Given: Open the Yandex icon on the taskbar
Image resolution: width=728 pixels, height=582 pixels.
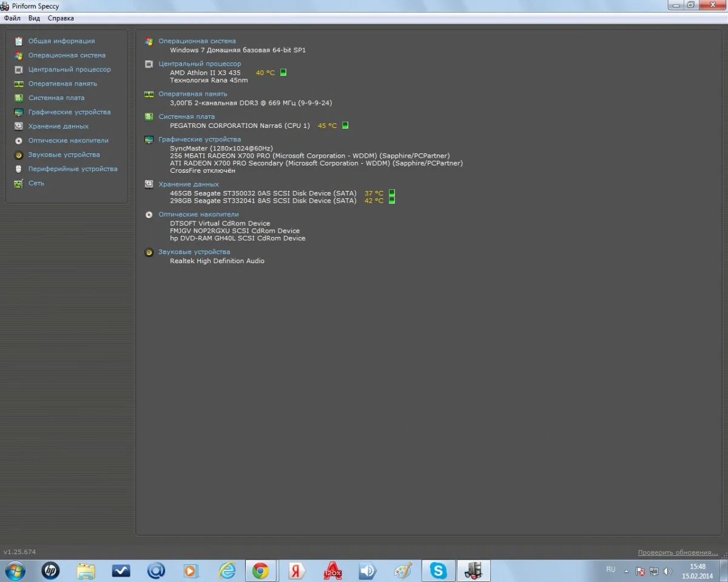Looking at the screenshot, I should pos(296,570).
